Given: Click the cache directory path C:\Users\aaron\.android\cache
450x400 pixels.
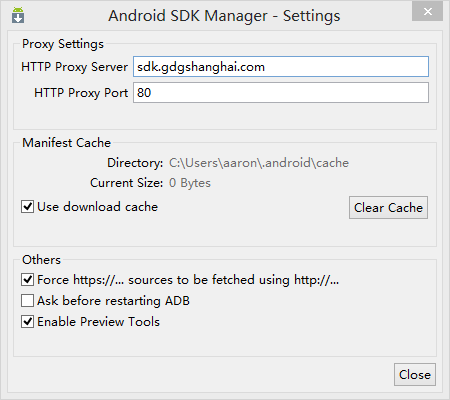Looking at the screenshot, I should (259, 163).
